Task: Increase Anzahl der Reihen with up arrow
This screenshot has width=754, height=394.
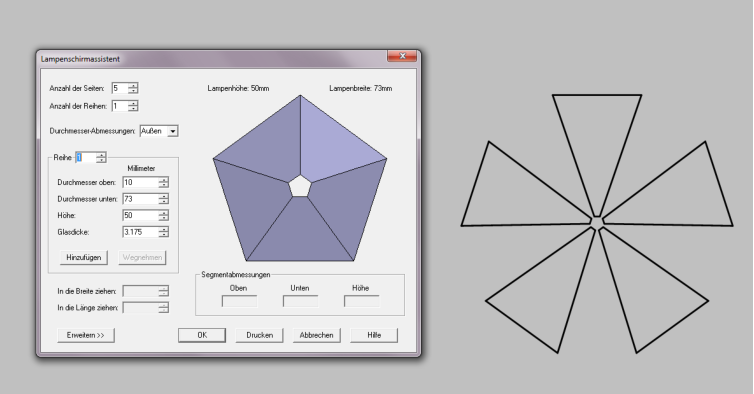Action: 133,103
